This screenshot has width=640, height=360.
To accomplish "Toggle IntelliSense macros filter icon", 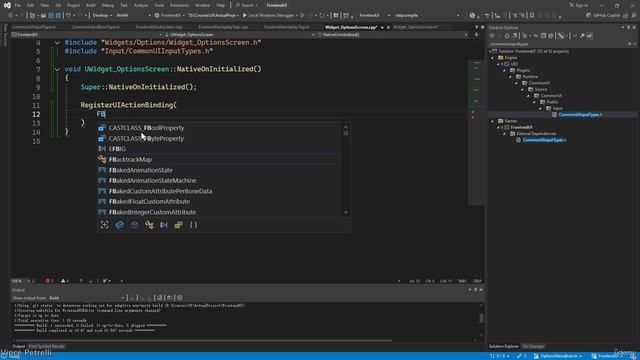I will coord(164,225).
